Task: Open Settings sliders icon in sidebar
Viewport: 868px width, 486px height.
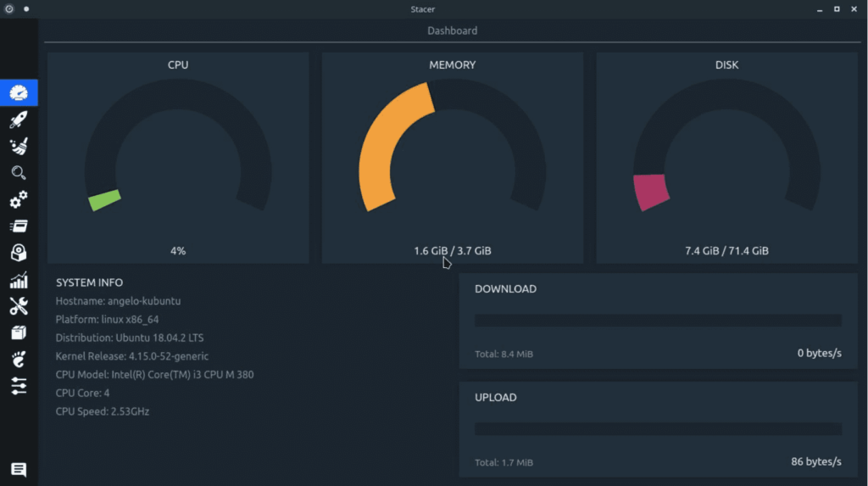Action: tap(19, 386)
